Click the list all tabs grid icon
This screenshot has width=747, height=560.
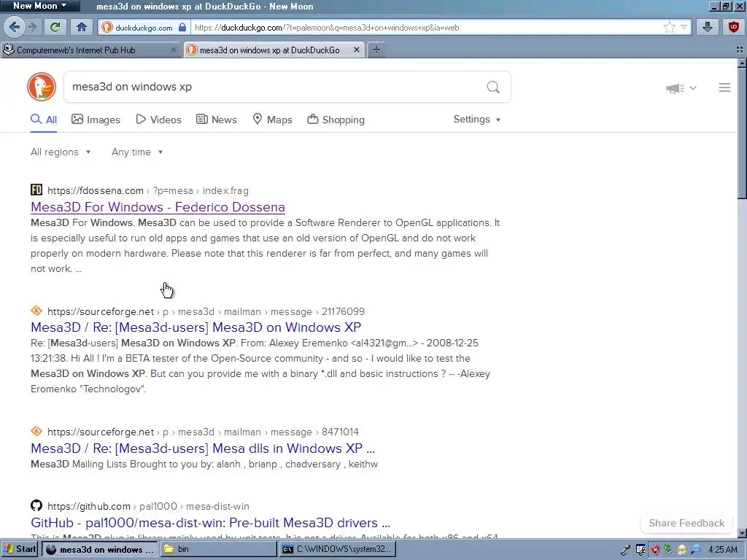(740, 50)
